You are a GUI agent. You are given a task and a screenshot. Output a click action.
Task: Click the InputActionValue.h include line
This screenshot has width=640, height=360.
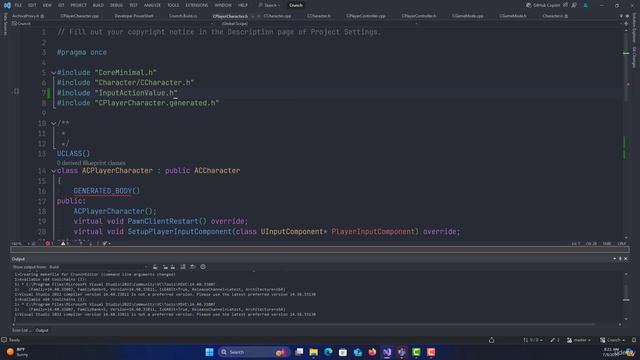click(117, 93)
